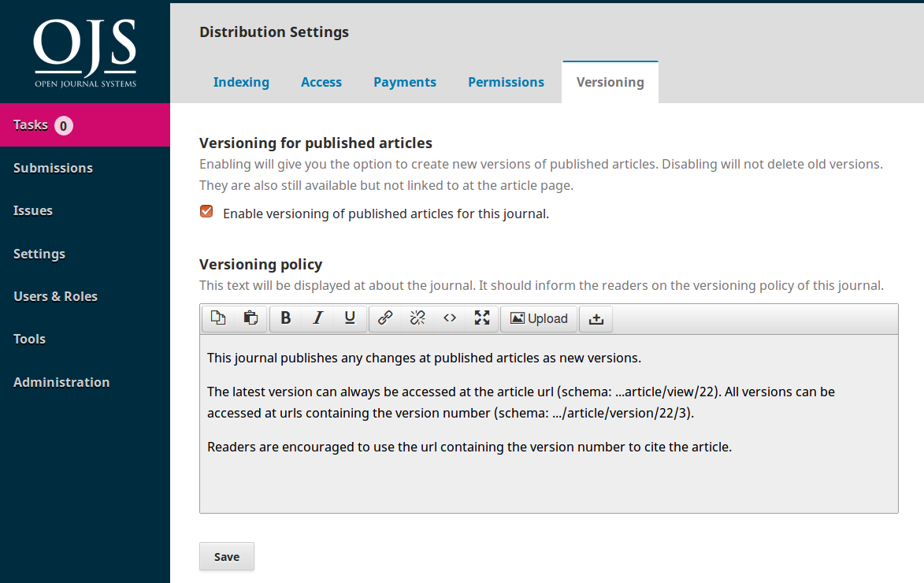Screen dimensions: 924x583
Task: Open source code view icon
Action: (x=450, y=318)
